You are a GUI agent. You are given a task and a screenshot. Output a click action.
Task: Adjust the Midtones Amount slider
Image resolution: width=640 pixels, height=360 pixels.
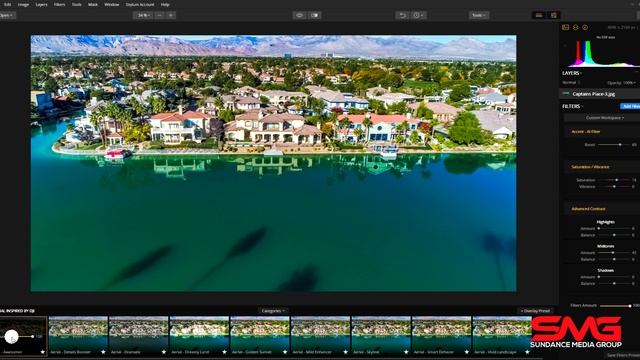614,253
